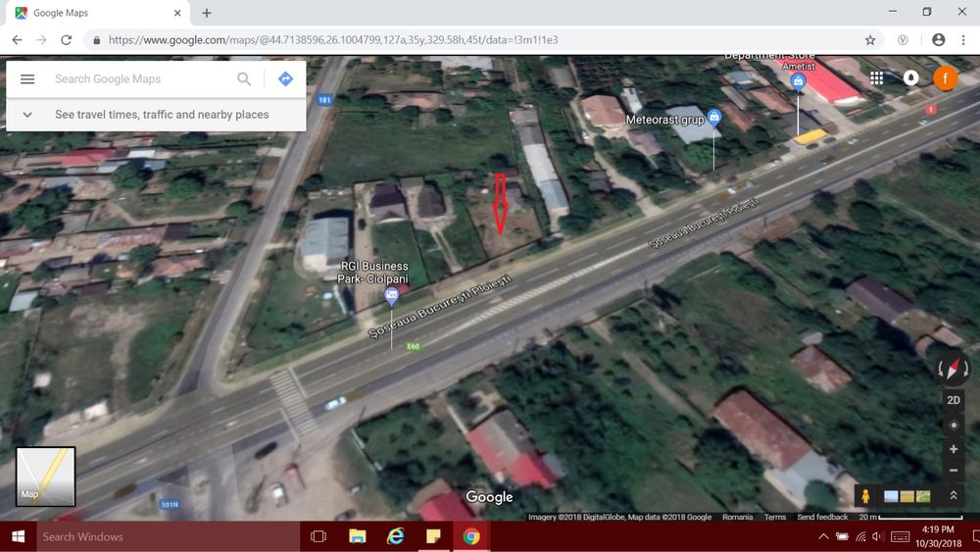The image size is (980, 552).
Task: Click the Meteorast grup label
Action: tap(665, 120)
